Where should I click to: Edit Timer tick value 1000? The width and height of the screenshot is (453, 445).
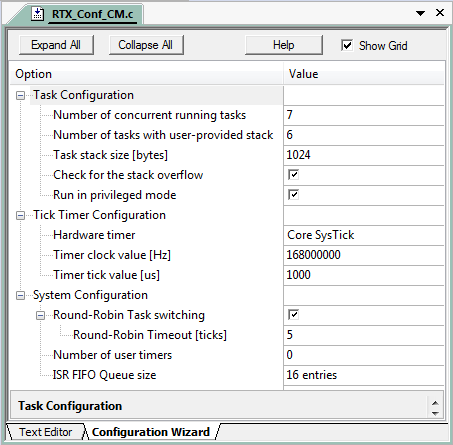coord(364,275)
